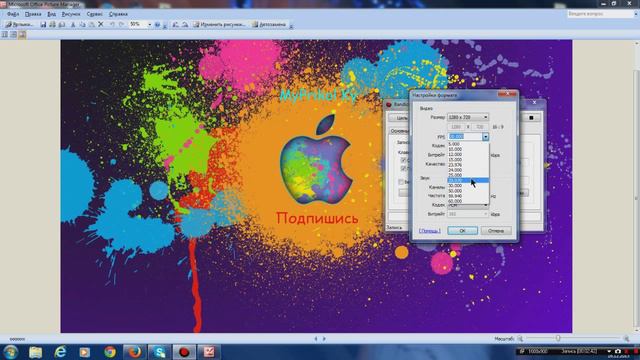This screenshot has height=360, width=640.
Task: Click the OK button in format dialog
Action: click(462, 231)
